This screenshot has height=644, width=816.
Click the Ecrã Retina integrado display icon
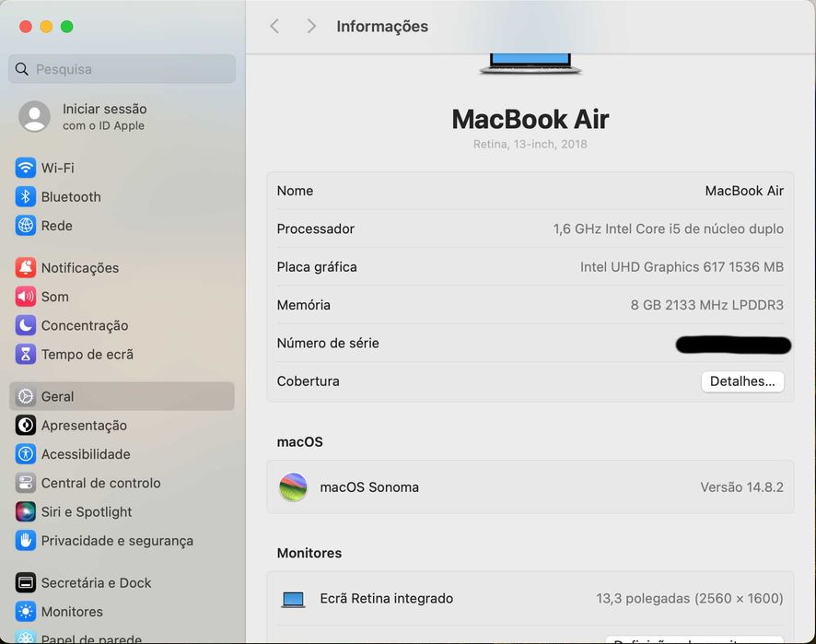(x=293, y=599)
